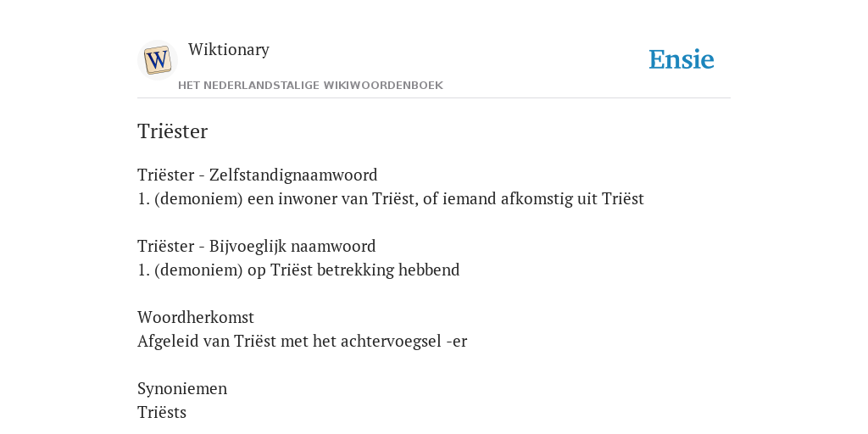Click 'Triëster - Bijvoeglijk naamwoord' line

[256, 246]
